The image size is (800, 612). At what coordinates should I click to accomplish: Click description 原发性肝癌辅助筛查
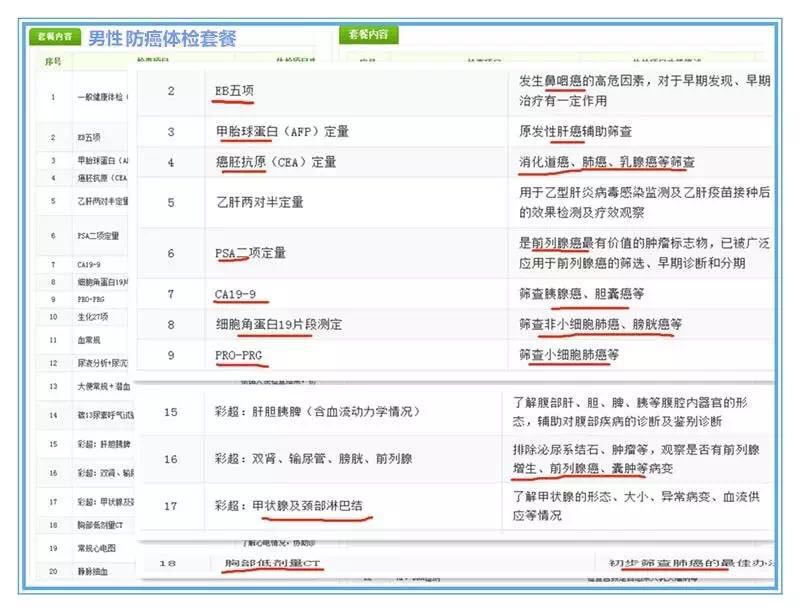coord(575,131)
